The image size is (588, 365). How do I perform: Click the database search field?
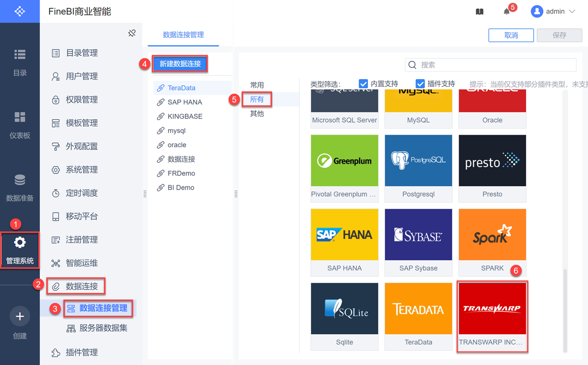point(490,65)
